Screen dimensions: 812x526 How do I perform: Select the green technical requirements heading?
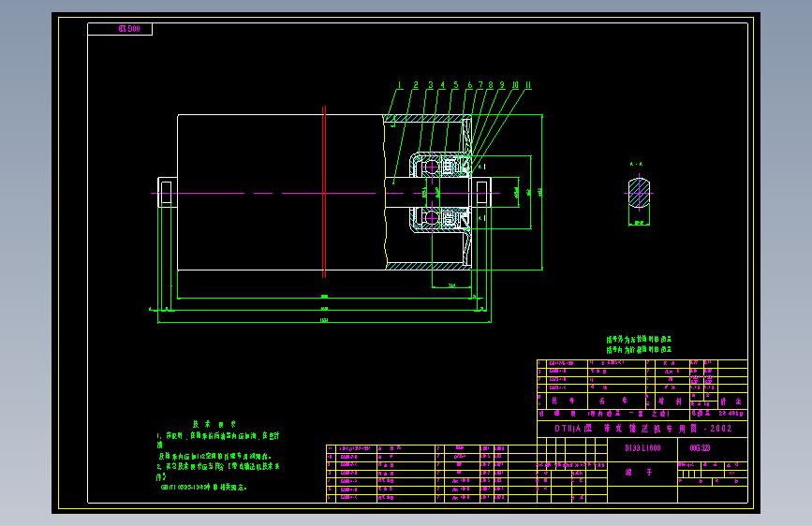pos(214,424)
